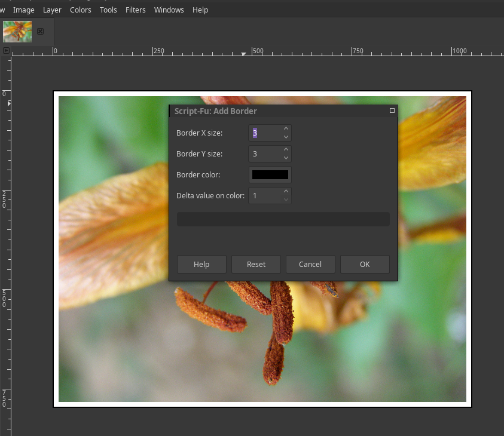Open the Tools menu
This screenshot has height=436, width=504.
[x=108, y=10]
